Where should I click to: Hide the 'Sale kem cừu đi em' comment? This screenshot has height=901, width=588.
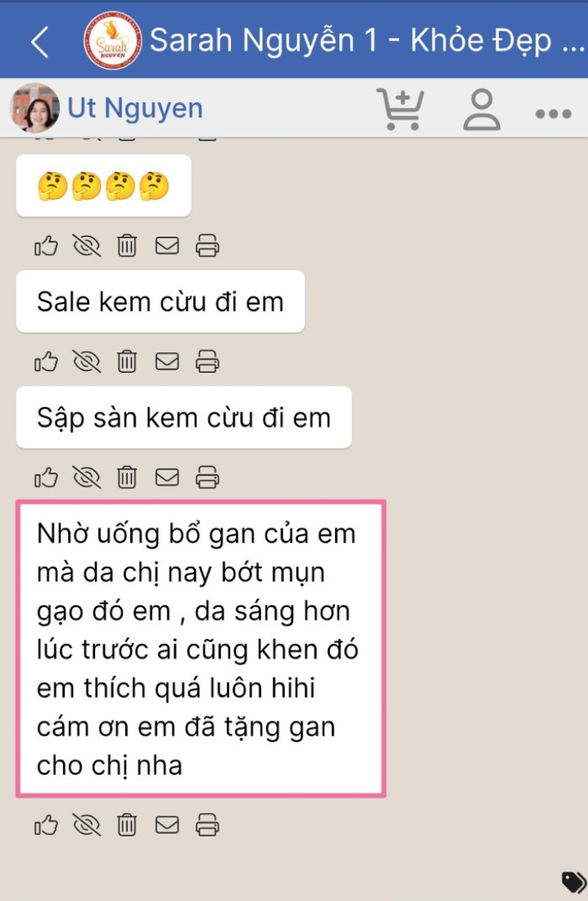coord(87,362)
